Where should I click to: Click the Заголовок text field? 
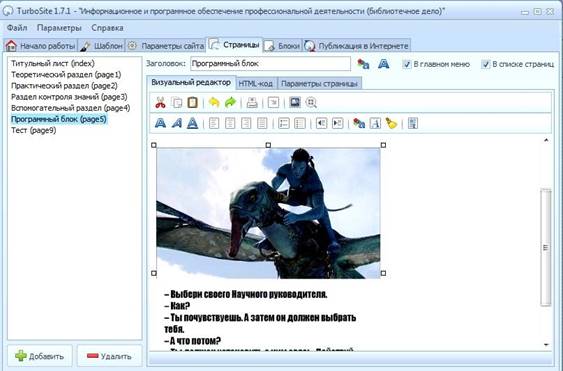pos(270,64)
